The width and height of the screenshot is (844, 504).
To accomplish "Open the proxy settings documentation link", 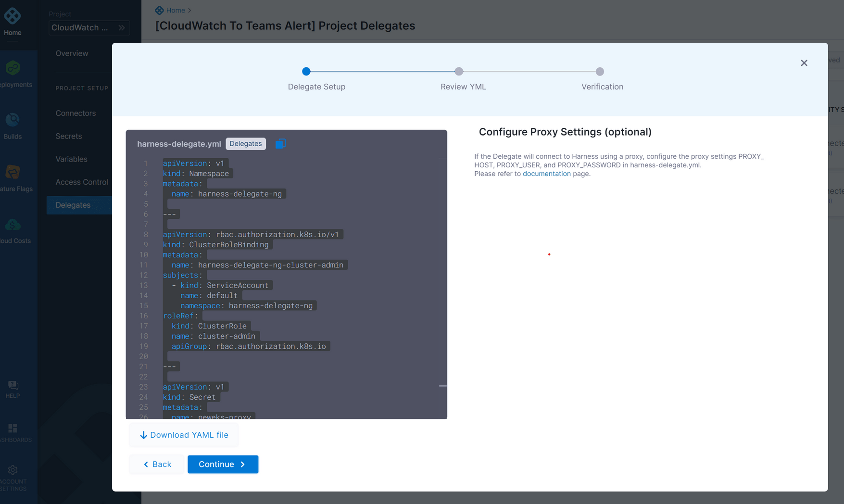I will click(x=547, y=174).
